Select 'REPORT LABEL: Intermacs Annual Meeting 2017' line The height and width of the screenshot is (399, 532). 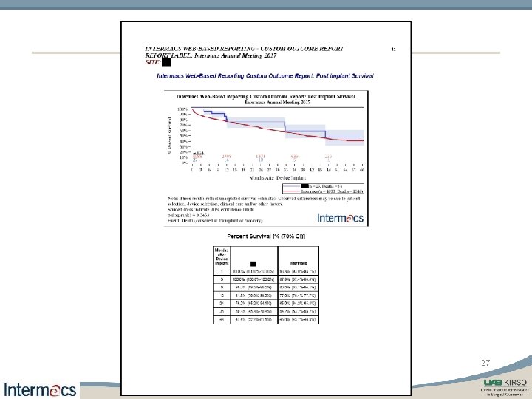[x=211, y=55]
